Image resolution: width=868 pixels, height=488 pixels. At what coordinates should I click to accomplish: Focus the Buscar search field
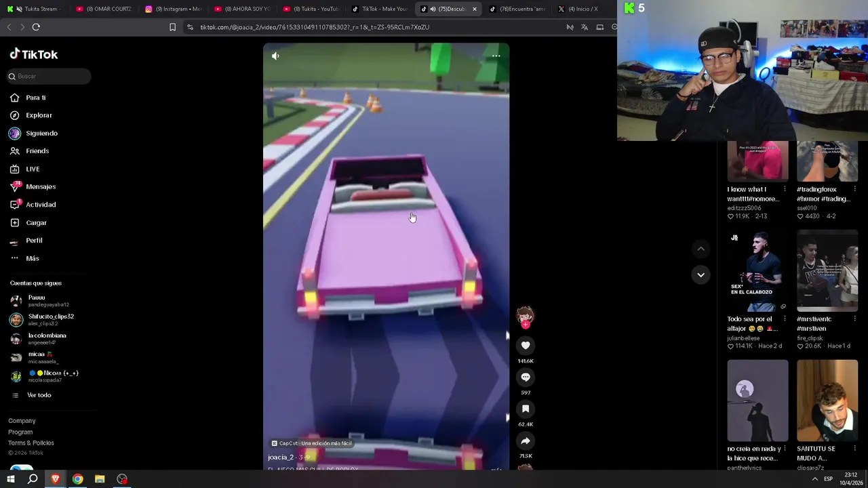49,76
